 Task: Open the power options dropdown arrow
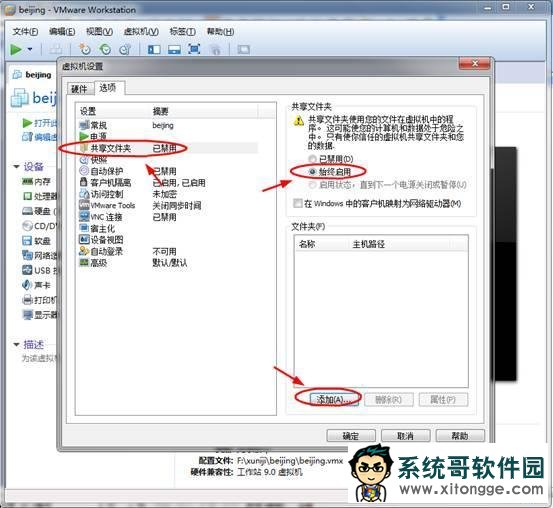[30, 49]
